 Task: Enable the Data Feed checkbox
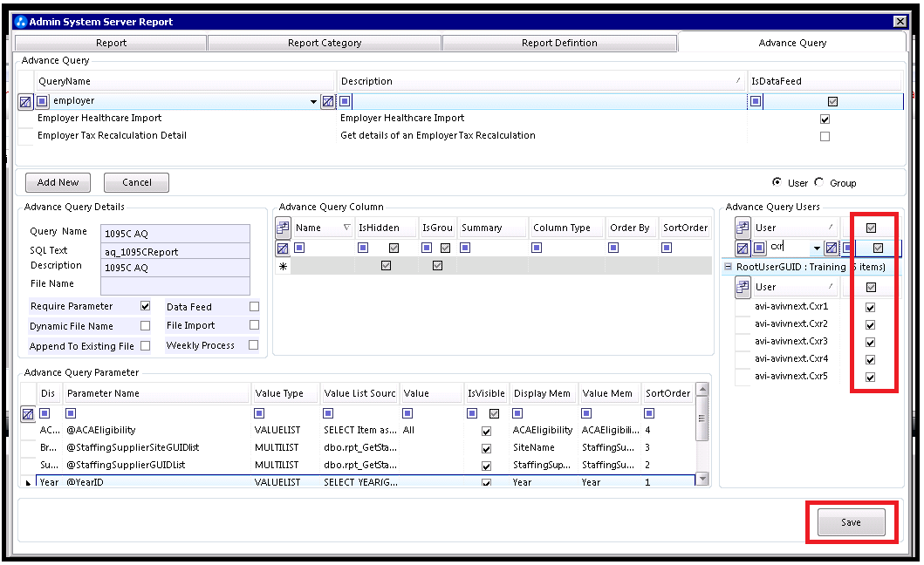click(x=254, y=306)
